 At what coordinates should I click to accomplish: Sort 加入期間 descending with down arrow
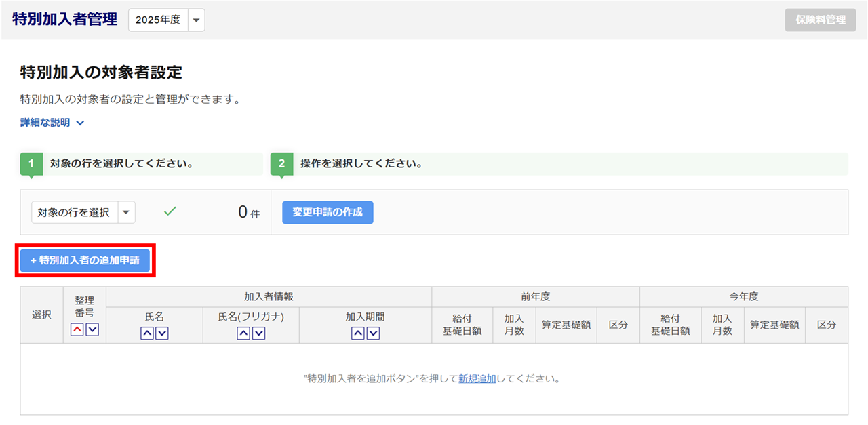click(x=373, y=333)
